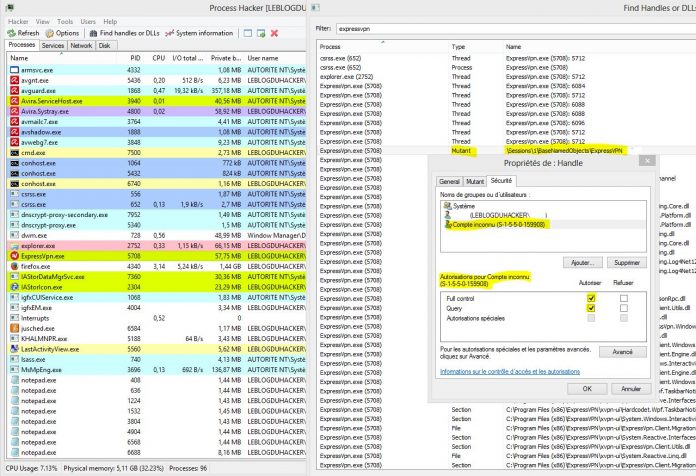Select the avgnt.exe Avira icon
This screenshot has height=476, width=696.
click(14, 80)
